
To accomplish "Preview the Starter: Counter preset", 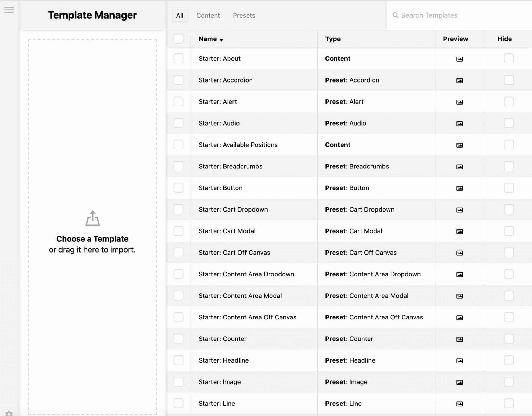I will [459, 339].
